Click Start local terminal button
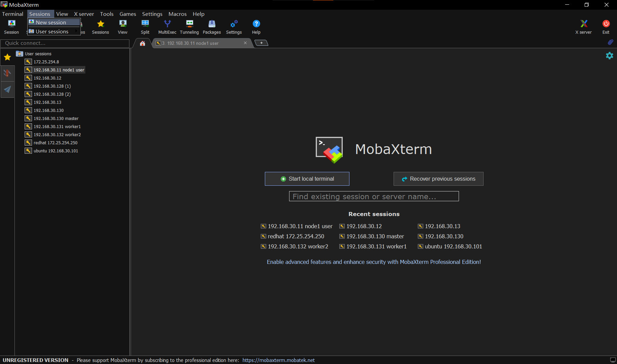This screenshot has width=617, height=364. tap(307, 179)
